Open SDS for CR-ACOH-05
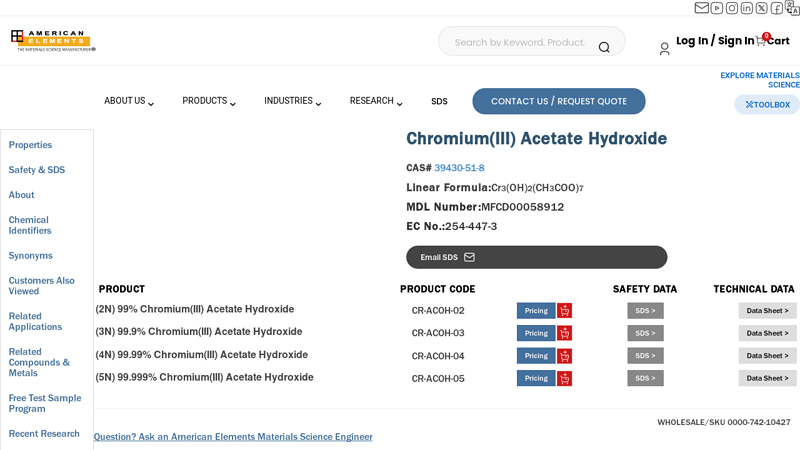This screenshot has width=800, height=450. point(645,378)
